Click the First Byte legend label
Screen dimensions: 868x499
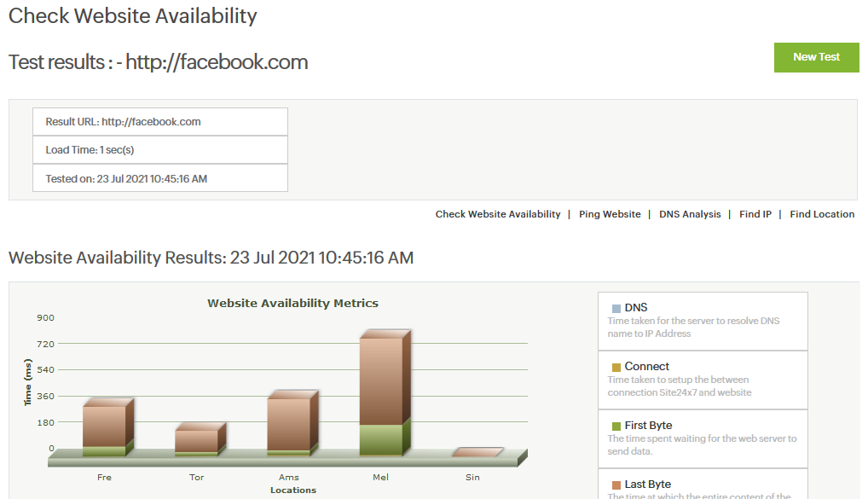click(648, 426)
